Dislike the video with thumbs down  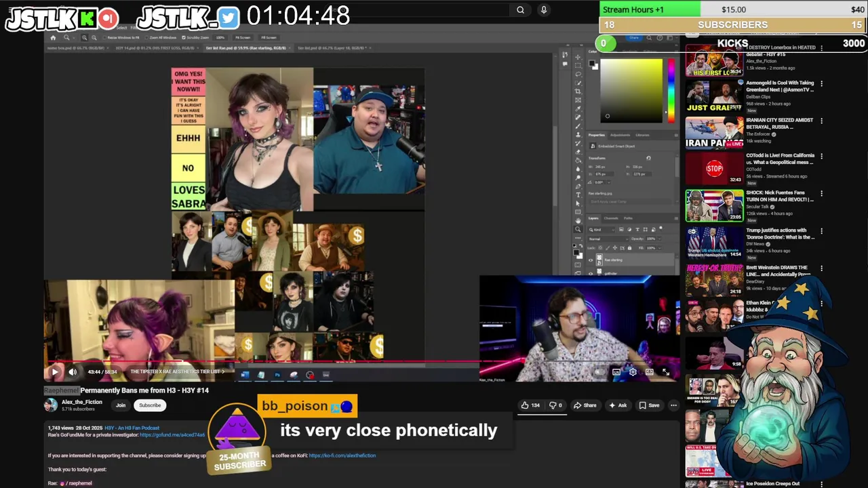[556, 405]
